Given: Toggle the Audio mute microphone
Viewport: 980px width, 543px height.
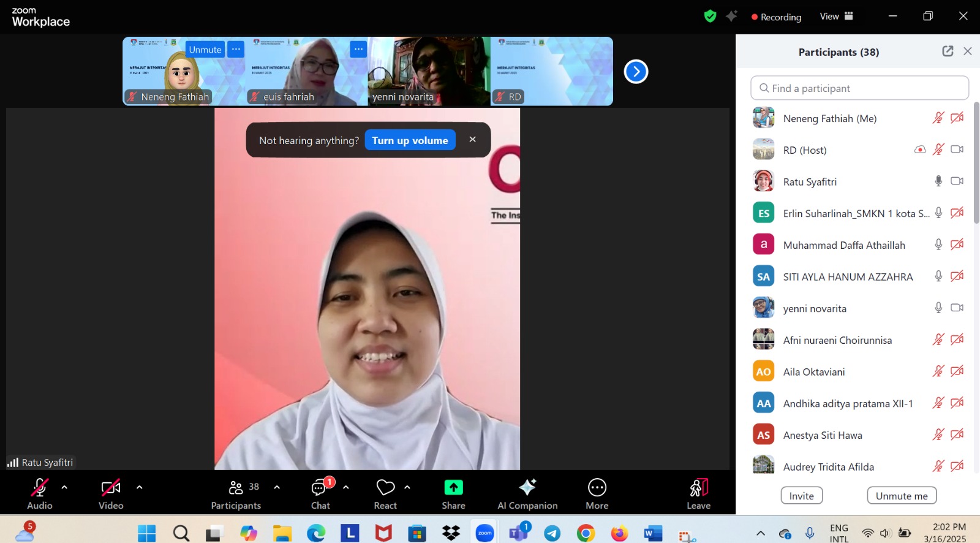Looking at the screenshot, I should [40, 488].
